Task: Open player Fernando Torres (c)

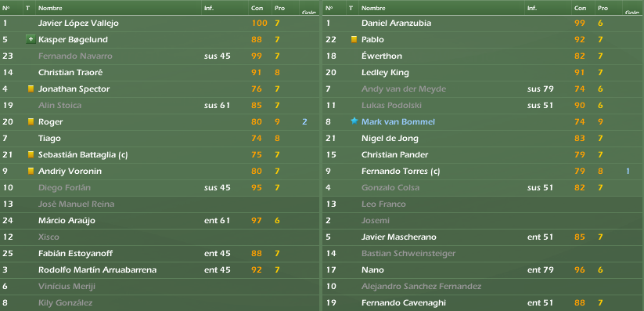Action: tap(401, 171)
